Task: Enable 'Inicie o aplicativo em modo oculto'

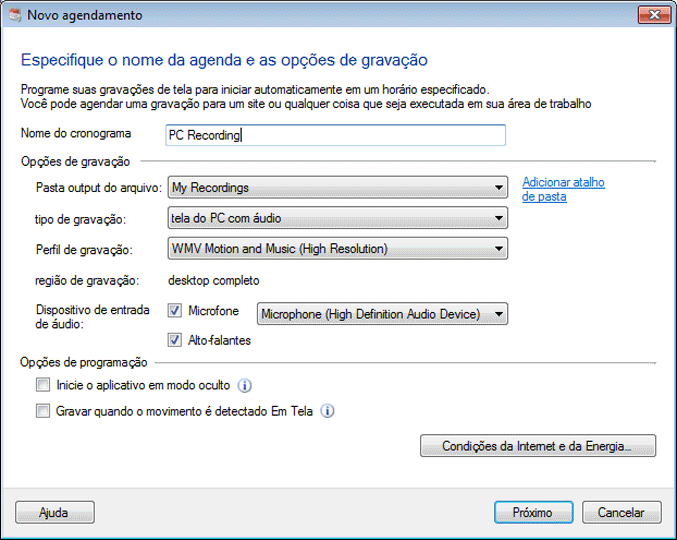Action: tap(42, 385)
